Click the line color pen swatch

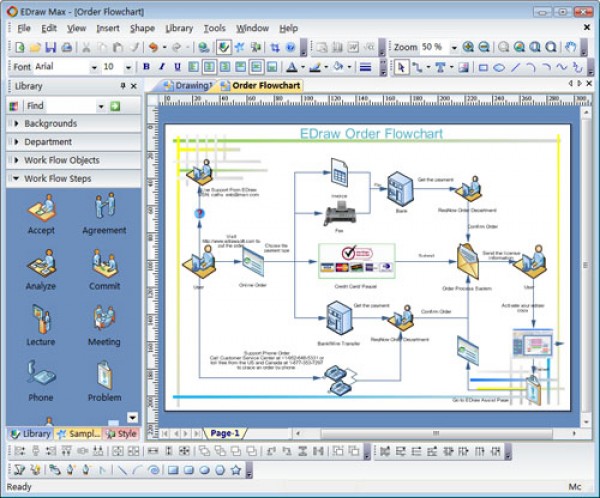pyautogui.click(x=315, y=68)
